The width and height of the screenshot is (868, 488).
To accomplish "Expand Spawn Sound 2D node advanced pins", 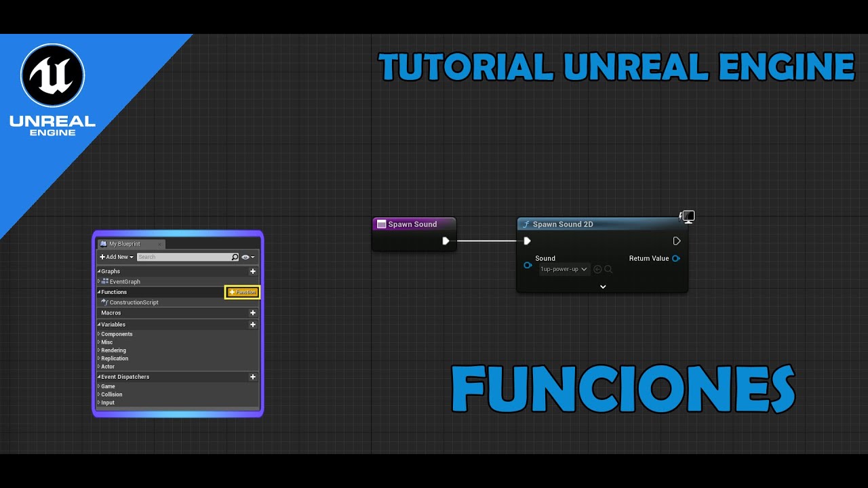I will [603, 287].
